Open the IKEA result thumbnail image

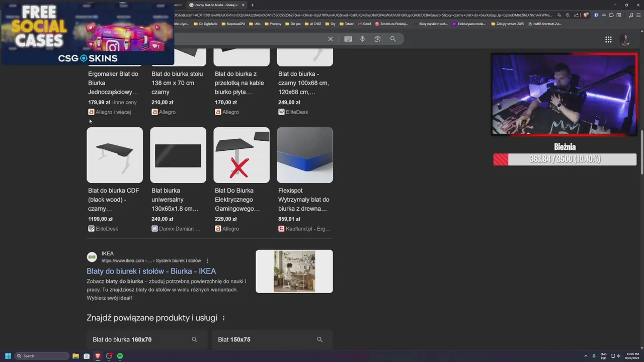[x=294, y=271]
